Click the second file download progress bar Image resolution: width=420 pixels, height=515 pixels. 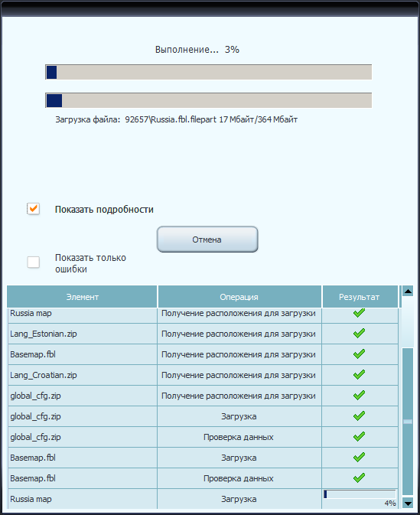click(x=209, y=100)
